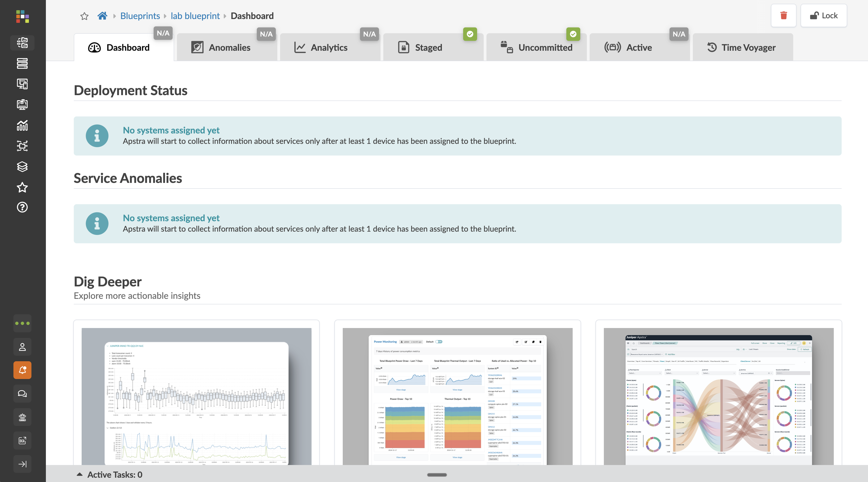Expand the three-dot more options menu
The height and width of the screenshot is (482, 868).
(22, 323)
